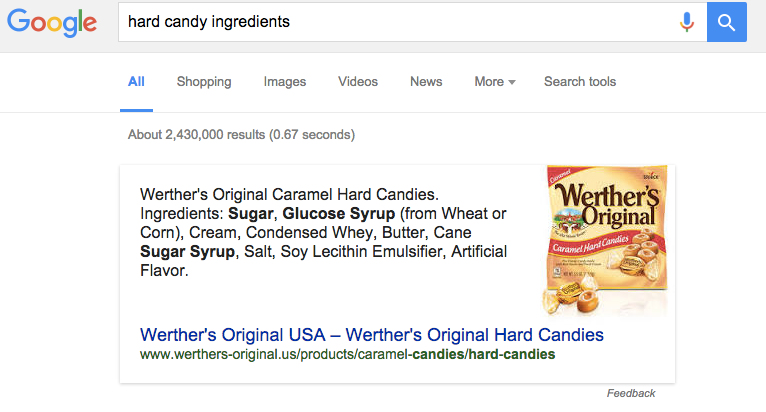Viewport: 766px width, 412px height.
Task: Open the Images tab
Action: point(285,82)
